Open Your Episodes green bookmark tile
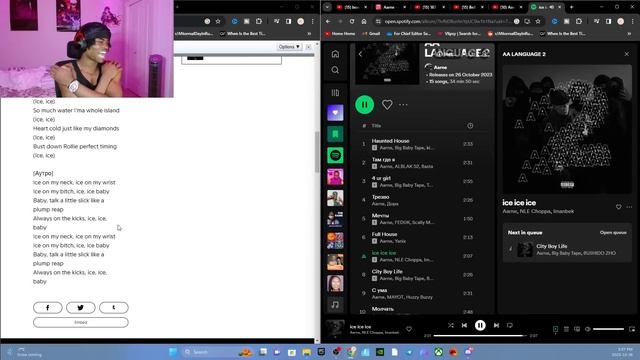The height and width of the screenshot is (360, 640). (x=335, y=134)
